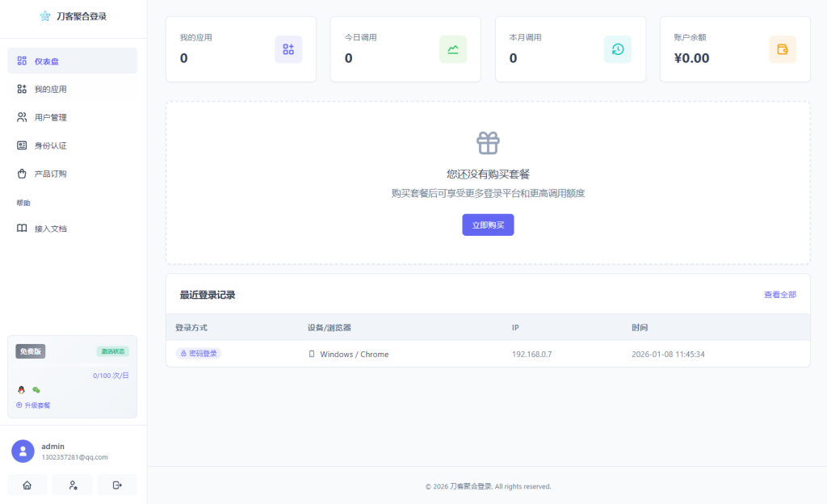Click the home icon below the admin profile
This screenshot has height=504, width=827.
(27, 485)
